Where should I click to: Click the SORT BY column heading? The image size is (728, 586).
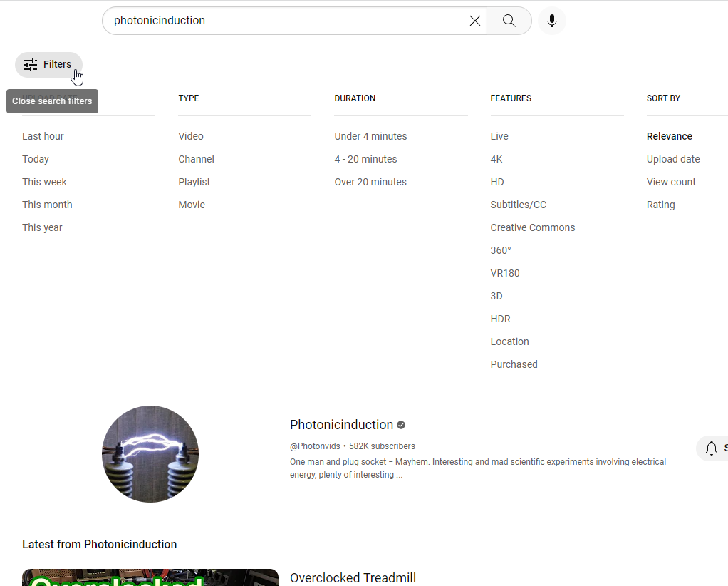(663, 98)
